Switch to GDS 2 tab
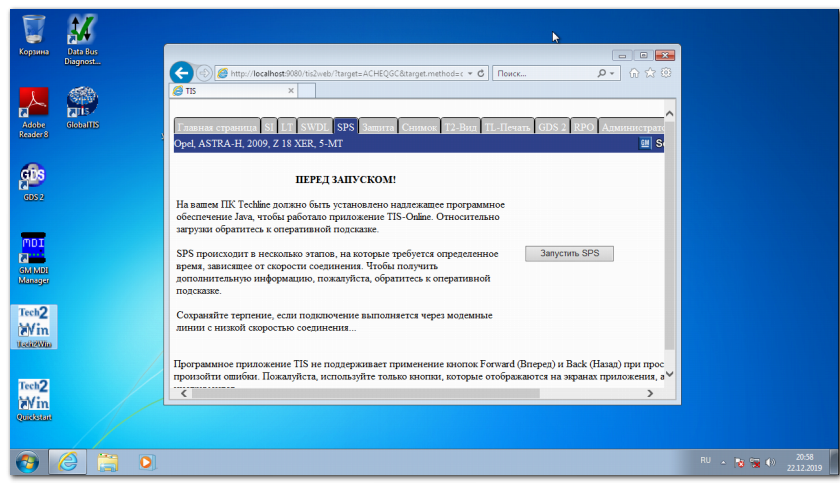 coord(552,127)
